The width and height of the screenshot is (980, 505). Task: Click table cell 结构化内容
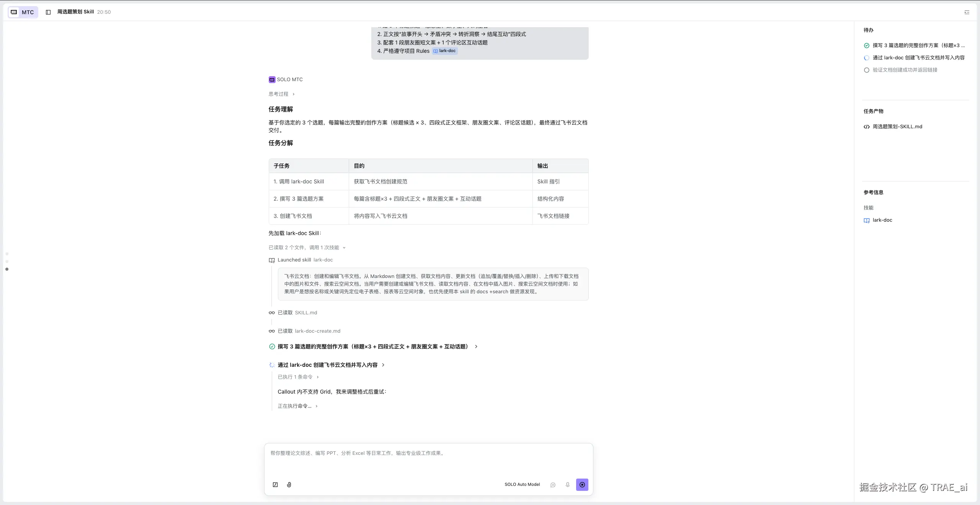pos(560,199)
